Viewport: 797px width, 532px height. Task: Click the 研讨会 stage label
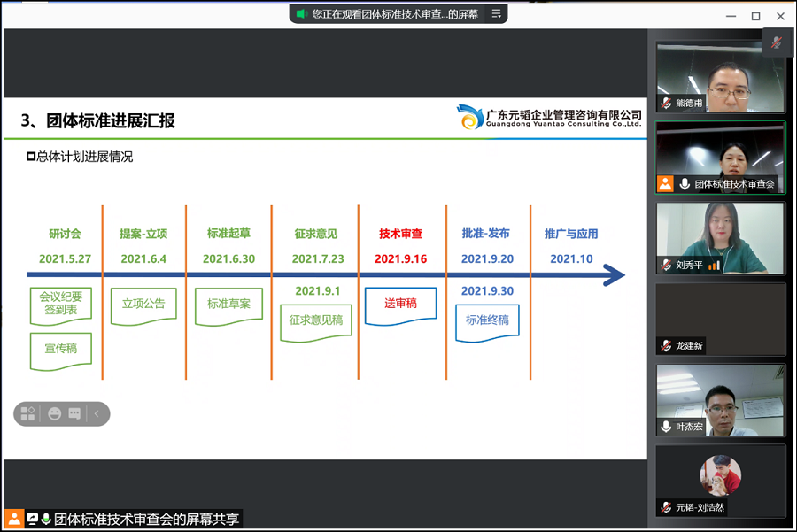[x=65, y=234]
